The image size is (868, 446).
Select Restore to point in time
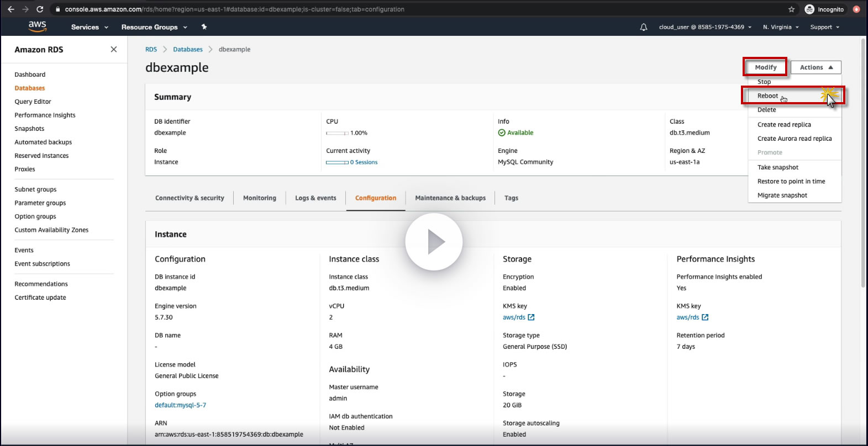[x=791, y=182]
